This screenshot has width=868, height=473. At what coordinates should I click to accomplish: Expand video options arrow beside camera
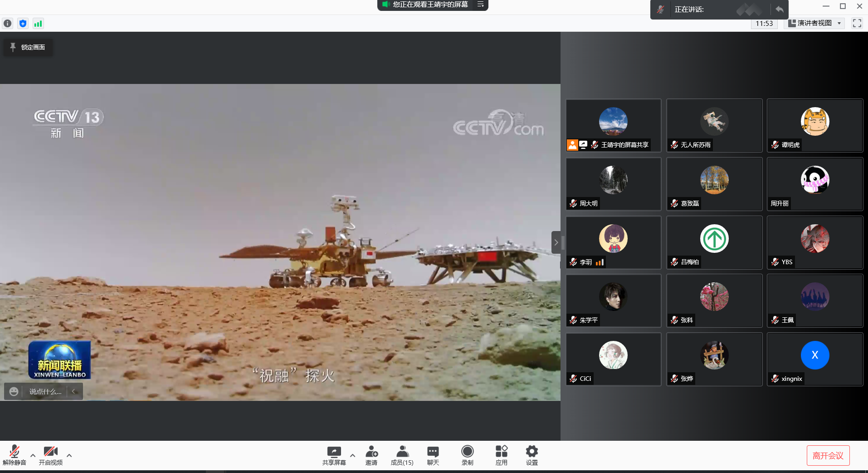tap(69, 455)
